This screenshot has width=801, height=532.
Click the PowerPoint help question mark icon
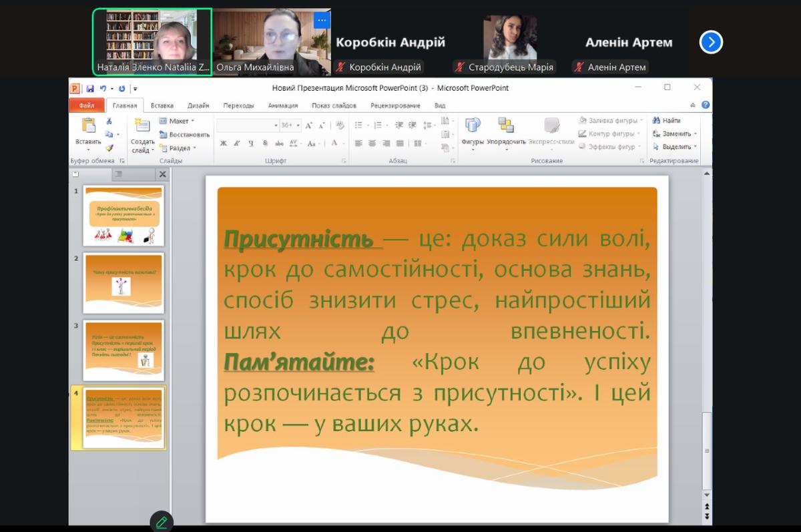[x=706, y=105]
